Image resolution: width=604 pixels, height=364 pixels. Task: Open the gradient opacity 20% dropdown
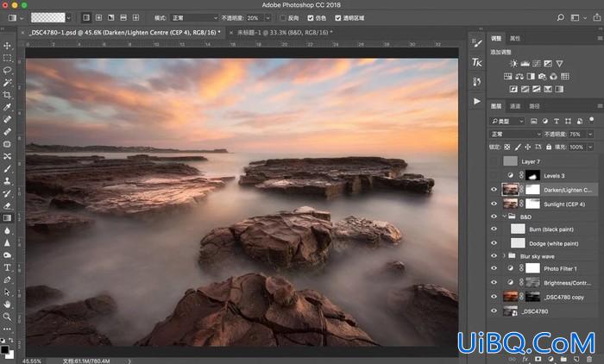point(267,18)
